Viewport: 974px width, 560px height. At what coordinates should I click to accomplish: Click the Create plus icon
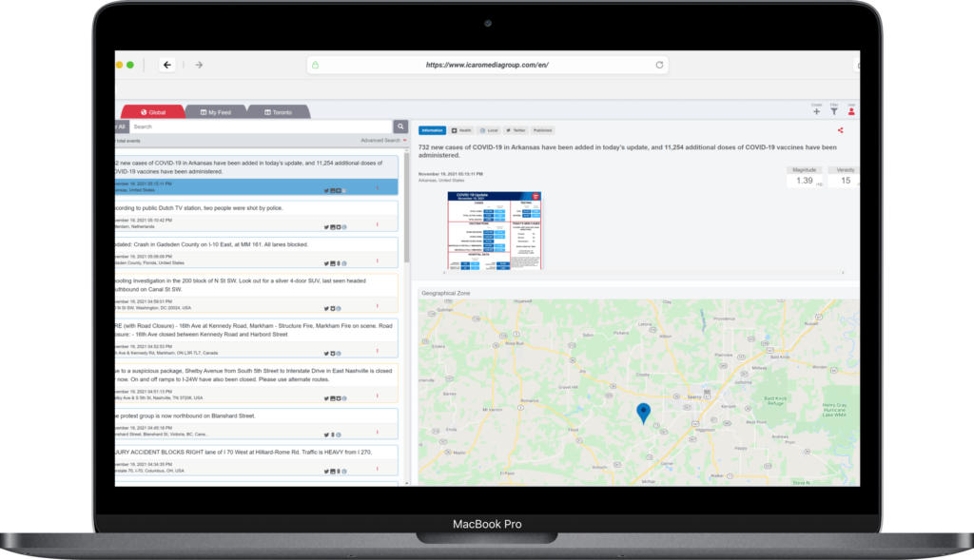pos(816,112)
